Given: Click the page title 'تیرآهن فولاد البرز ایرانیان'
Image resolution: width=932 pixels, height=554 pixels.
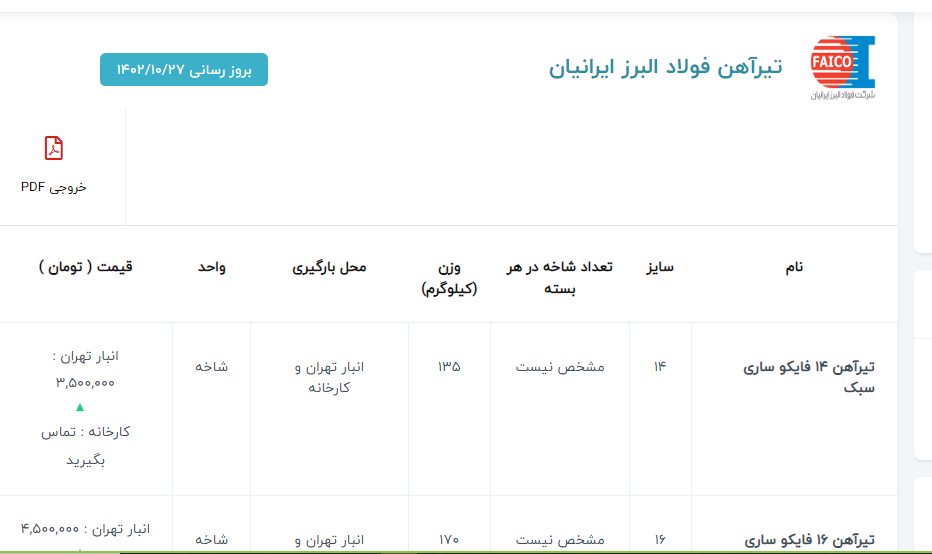Looking at the screenshot, I should pyautogui.click(x=665, y=67).
